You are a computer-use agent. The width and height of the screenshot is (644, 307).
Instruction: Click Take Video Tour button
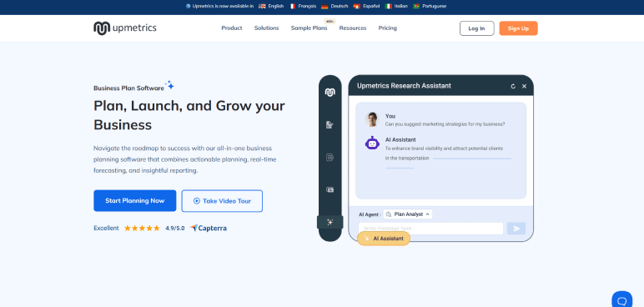point(222,200)
